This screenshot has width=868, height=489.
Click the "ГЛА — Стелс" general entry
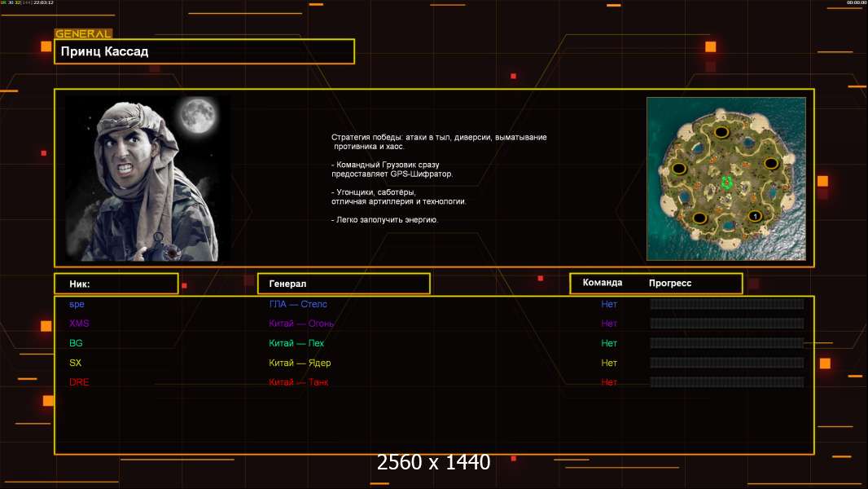click(298, 304)
